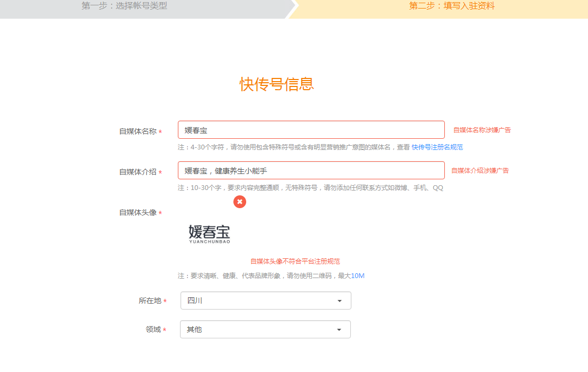Click the avatar rule violation notice
Screen dimensions: 588x372
[295, 261]
